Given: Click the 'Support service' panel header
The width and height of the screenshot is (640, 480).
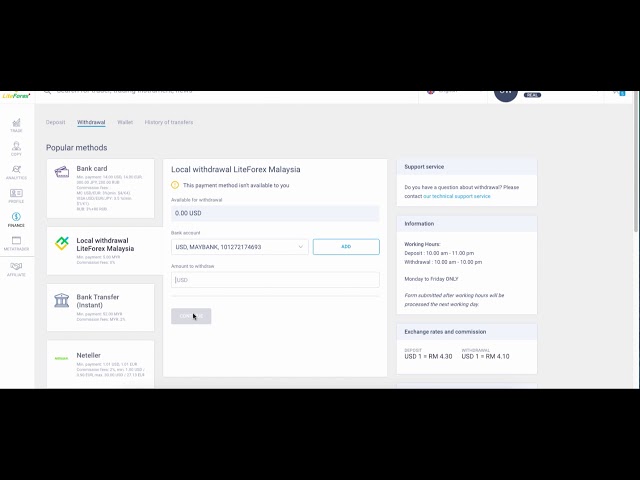Looking at the screenshot, I should (467, 167).
